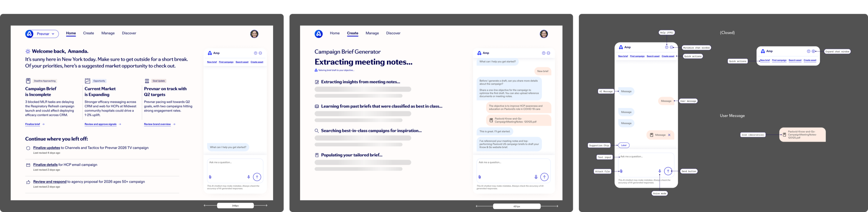This screenshot has width=868, height=212.
Task: Focus the Ask me a question field in Home chat
Action: (x=235, y=171)
